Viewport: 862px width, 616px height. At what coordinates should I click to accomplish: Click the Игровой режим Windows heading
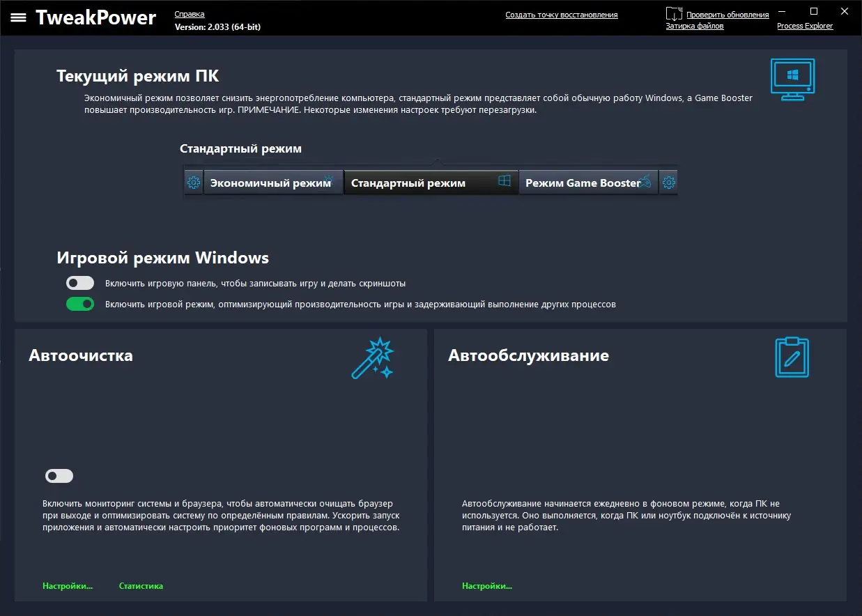click(162, 258)
